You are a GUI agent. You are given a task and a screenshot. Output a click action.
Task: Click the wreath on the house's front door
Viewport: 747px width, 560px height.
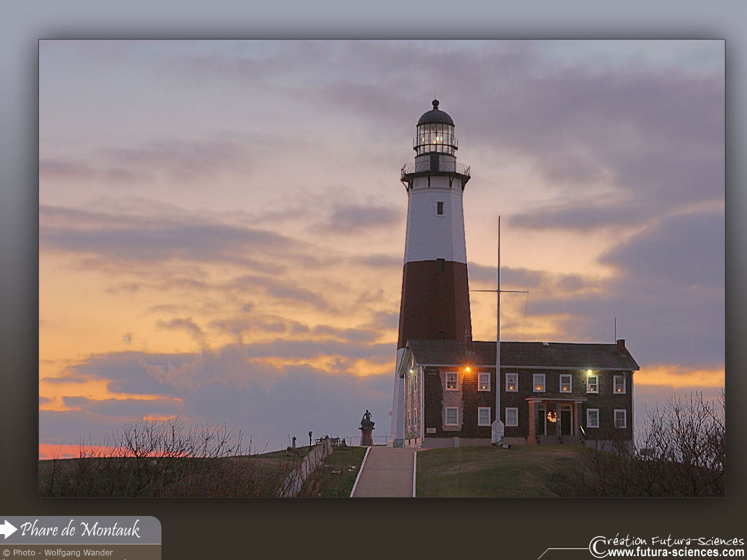(x=552, y=416)
